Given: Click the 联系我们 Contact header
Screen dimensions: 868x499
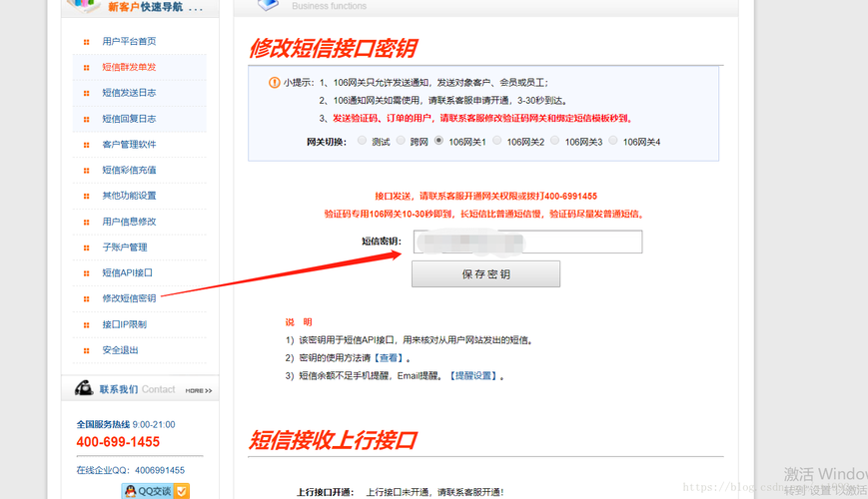Looking at the screenshot, I should 137,389.
